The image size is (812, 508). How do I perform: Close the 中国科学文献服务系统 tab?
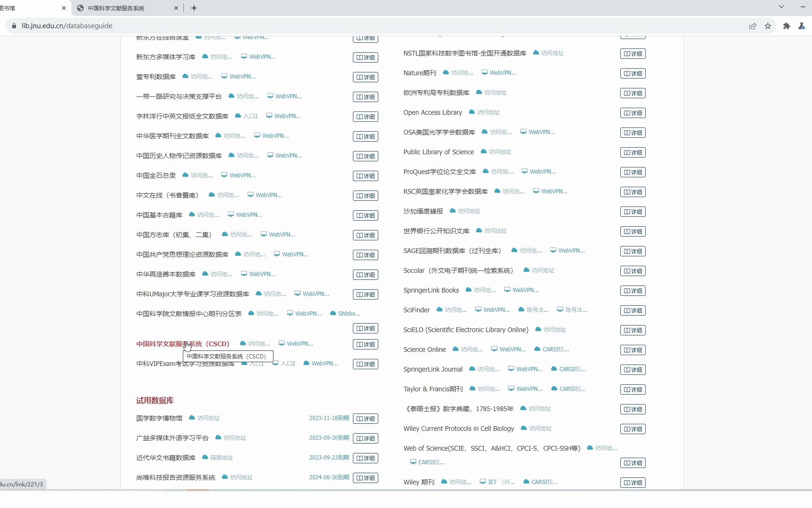(x=176, y=8)
